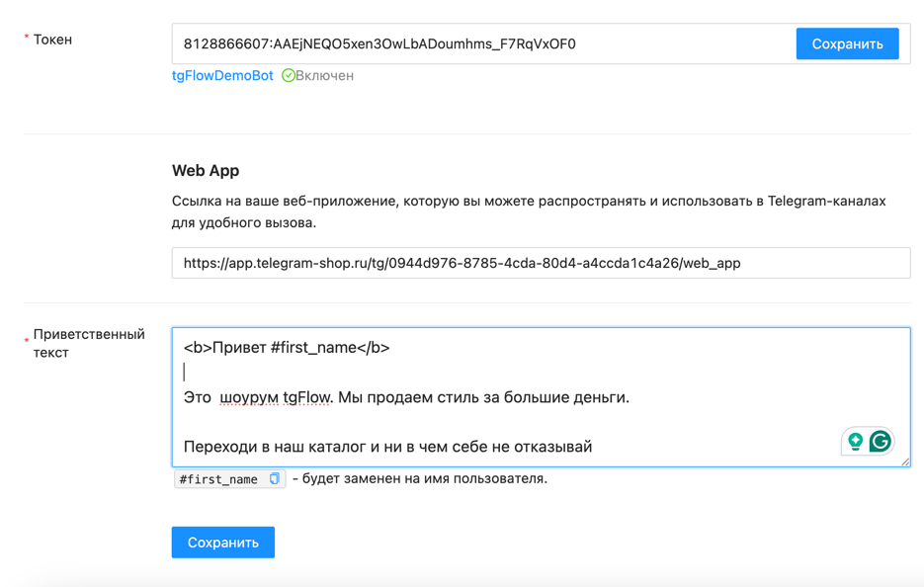Click the underlined word "шоурум" in the textarea
924x587 pixels.
click(249, 397)
